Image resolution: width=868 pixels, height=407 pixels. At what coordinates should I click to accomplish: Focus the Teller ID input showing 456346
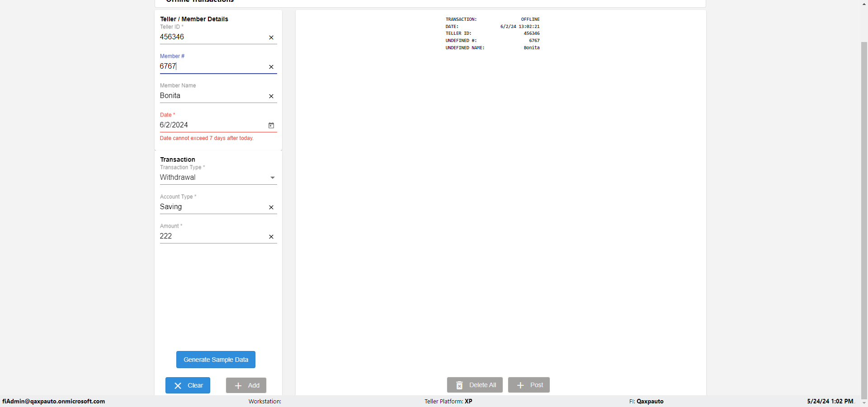pyautogui.click(x=212, y=37)
